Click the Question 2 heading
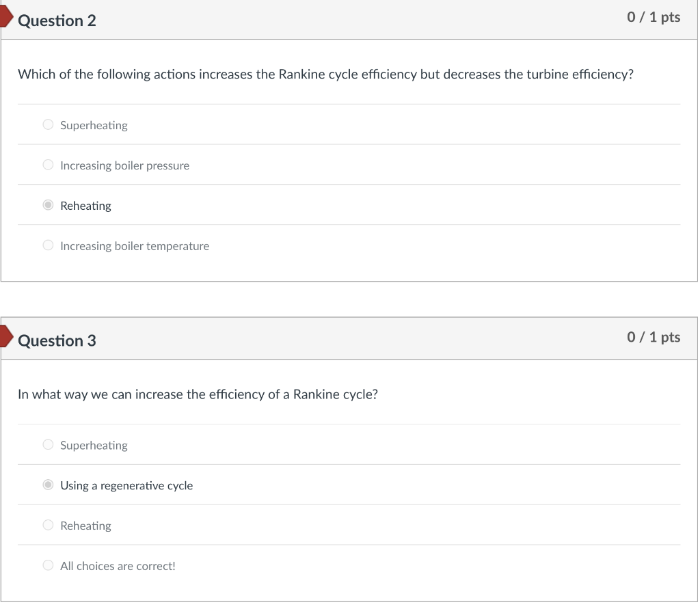 [x=57, y=21]
